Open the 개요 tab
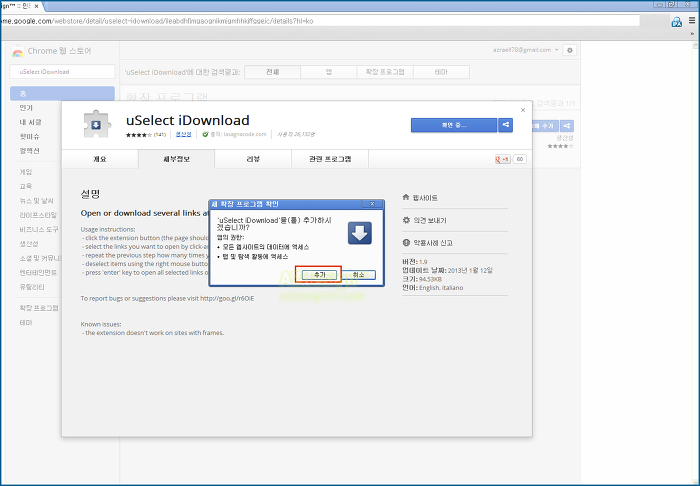The width and height of the screenshot is (700, 486). point(100,159)
